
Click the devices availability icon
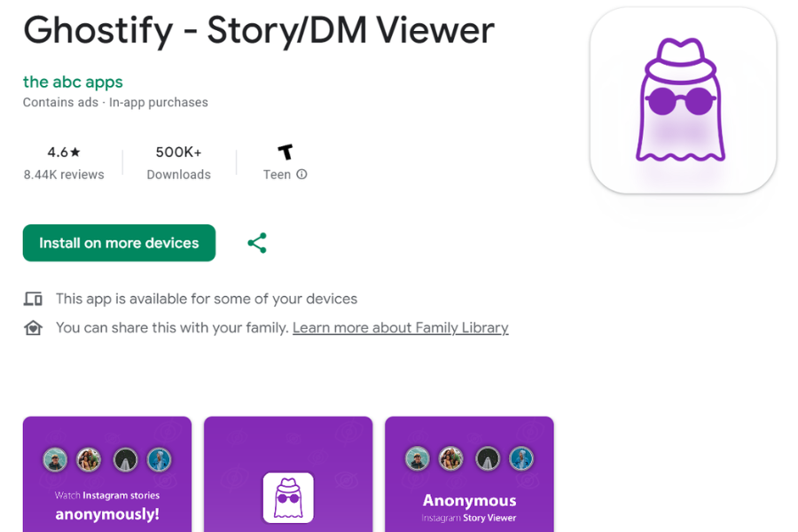pos(33,299)
